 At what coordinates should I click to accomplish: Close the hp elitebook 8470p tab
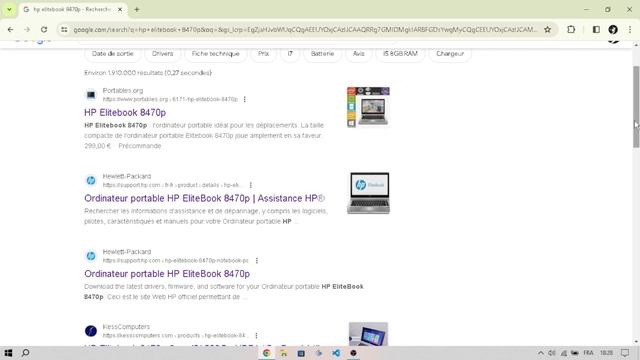(x=120, y=9)
